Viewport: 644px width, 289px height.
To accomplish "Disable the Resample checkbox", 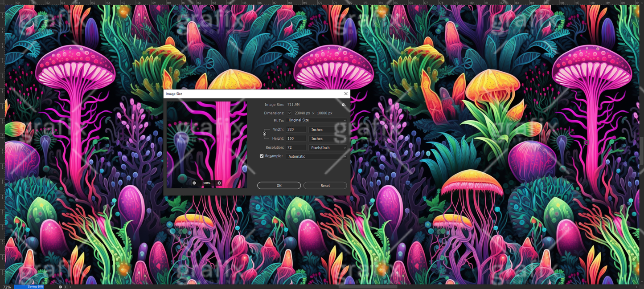I will pyautogui.click(x=262, y=156).
